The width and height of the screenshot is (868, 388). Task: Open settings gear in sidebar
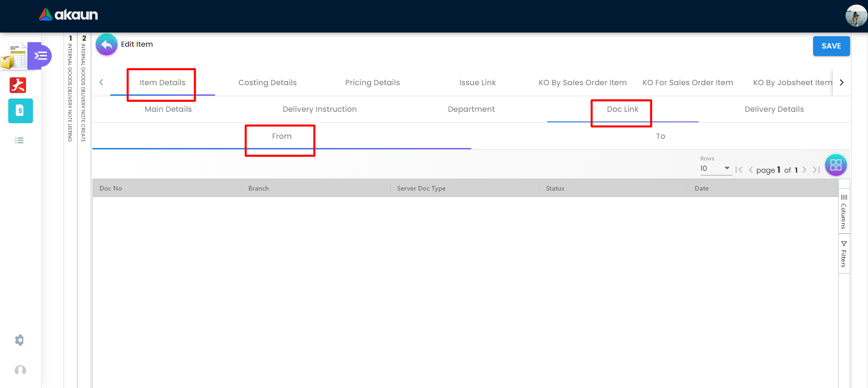(x=19, y=340)
